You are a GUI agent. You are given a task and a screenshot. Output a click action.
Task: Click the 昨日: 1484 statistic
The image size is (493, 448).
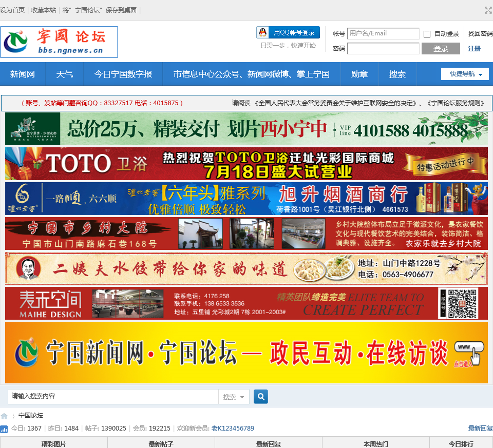[x=63, y=428]
